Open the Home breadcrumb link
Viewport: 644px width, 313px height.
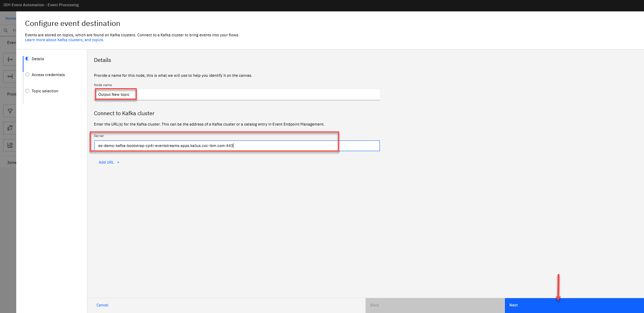point(10,18)
